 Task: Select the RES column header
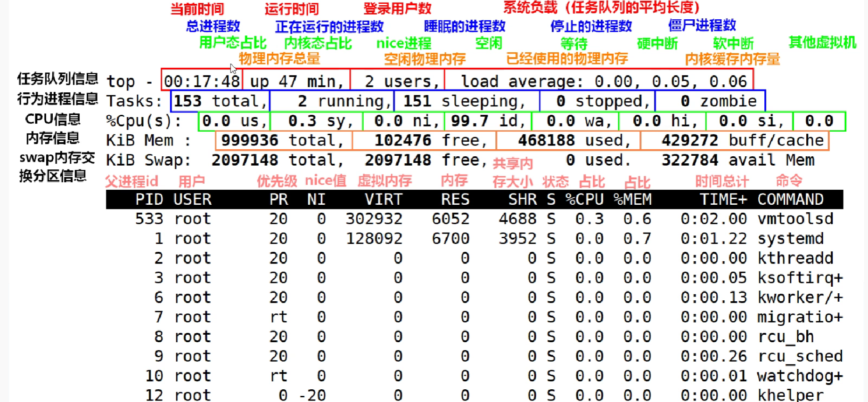pos(455,200)
